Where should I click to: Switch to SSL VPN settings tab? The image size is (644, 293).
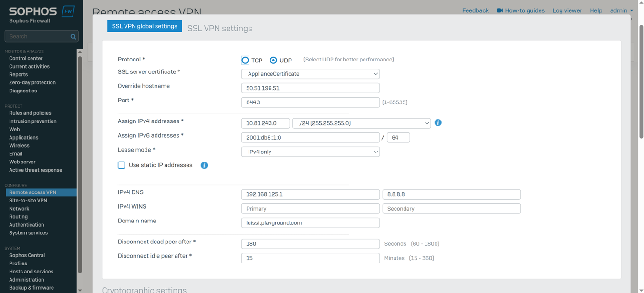(220, 28)
